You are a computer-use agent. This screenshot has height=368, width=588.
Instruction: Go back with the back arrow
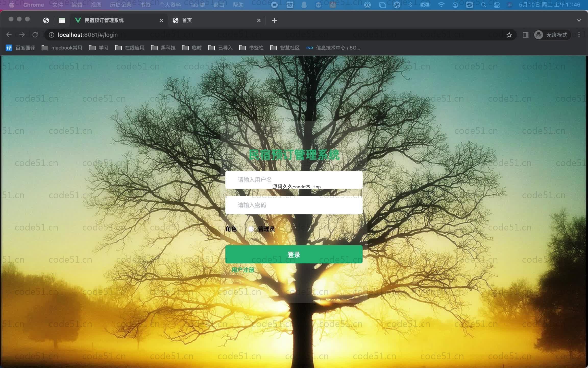[x=9, y=35]
